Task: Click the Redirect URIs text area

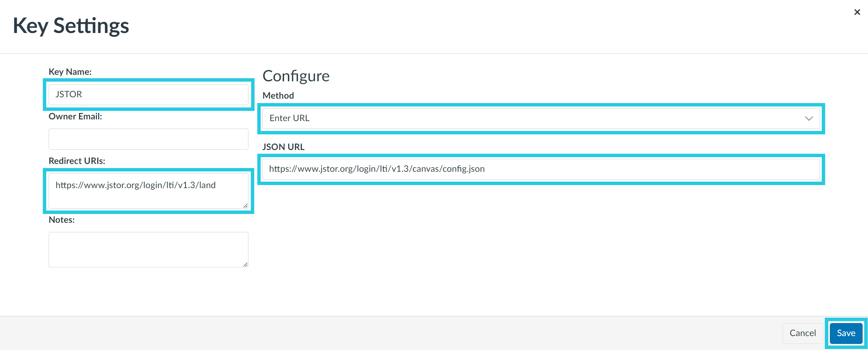Action: [149, 191]
